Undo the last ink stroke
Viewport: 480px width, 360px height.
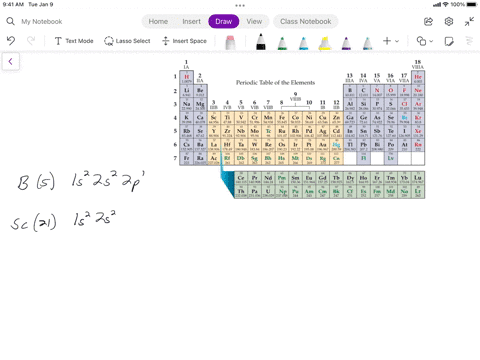point(11,41)
